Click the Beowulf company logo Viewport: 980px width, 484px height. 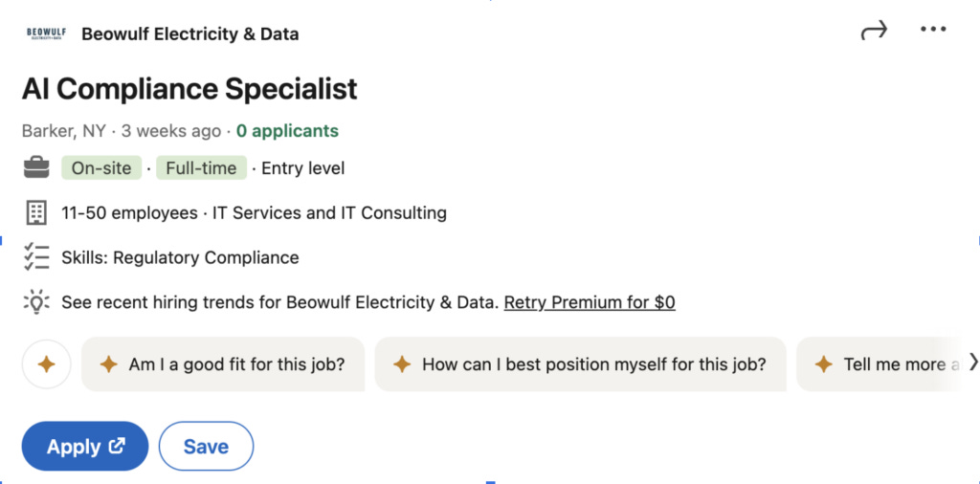point(47,33)
